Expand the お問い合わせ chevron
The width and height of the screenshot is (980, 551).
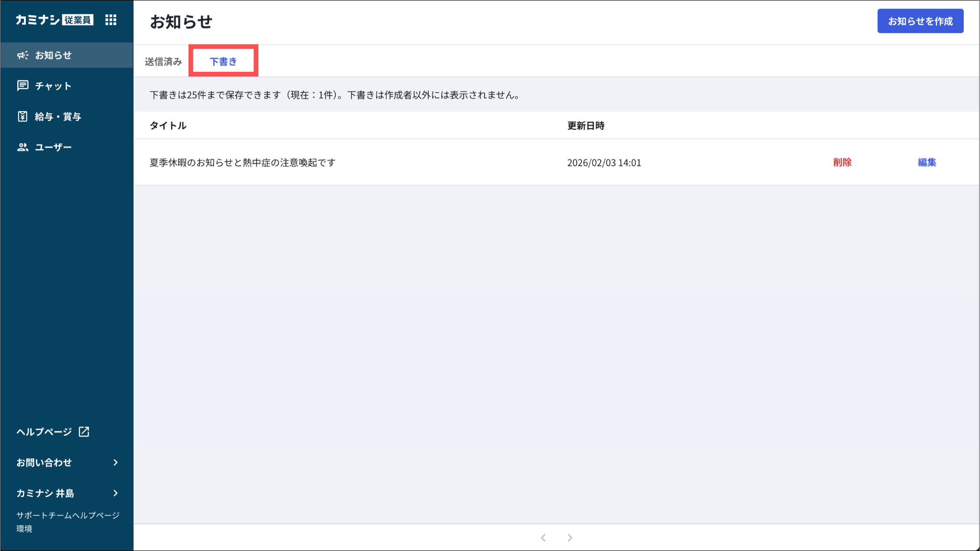point(115,462)
